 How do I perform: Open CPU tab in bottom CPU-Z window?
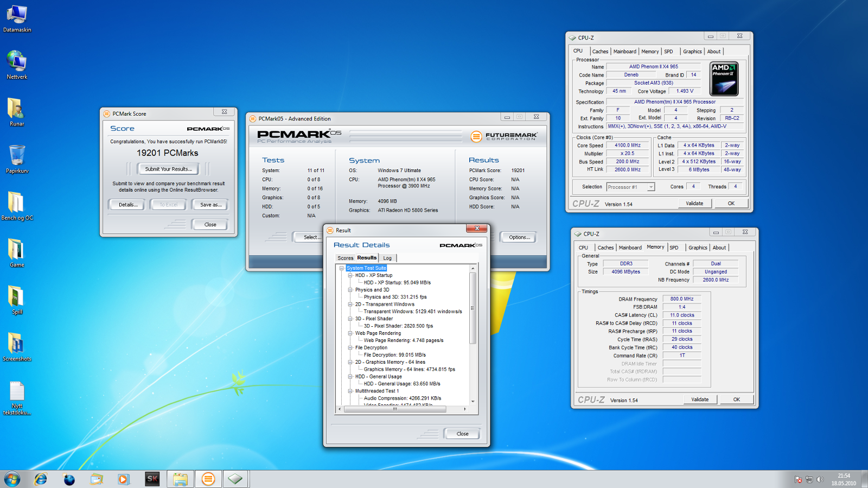point(583,248)
